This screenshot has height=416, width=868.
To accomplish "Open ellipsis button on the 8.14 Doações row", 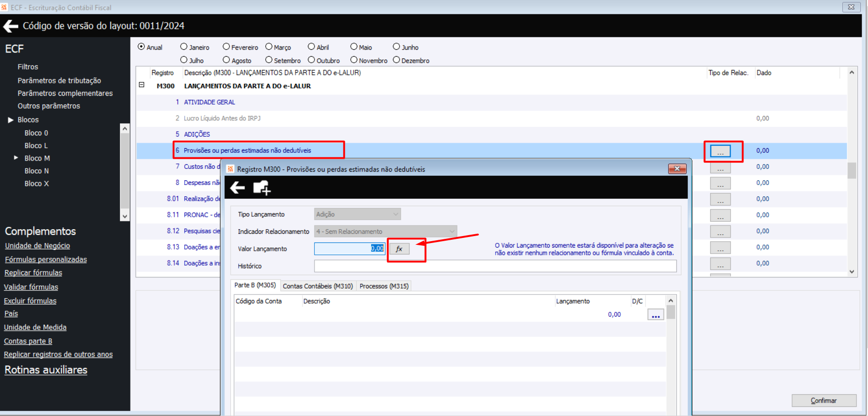I will pos(720,264).
